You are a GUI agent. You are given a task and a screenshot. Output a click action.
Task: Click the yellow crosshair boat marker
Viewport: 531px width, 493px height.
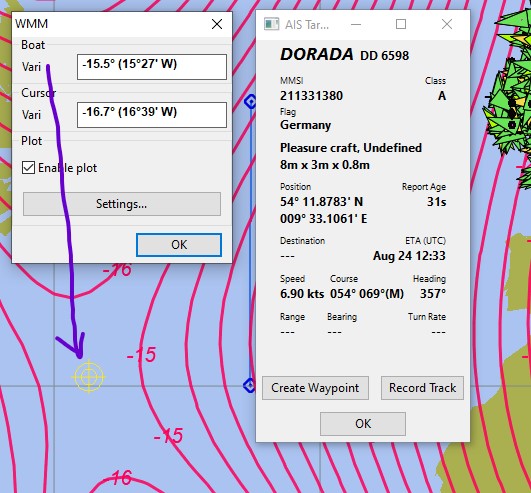point(89,376)
